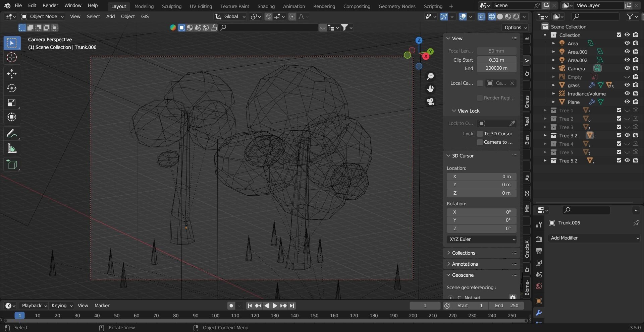Expand the Tree 2 collection

pos(545,119)
